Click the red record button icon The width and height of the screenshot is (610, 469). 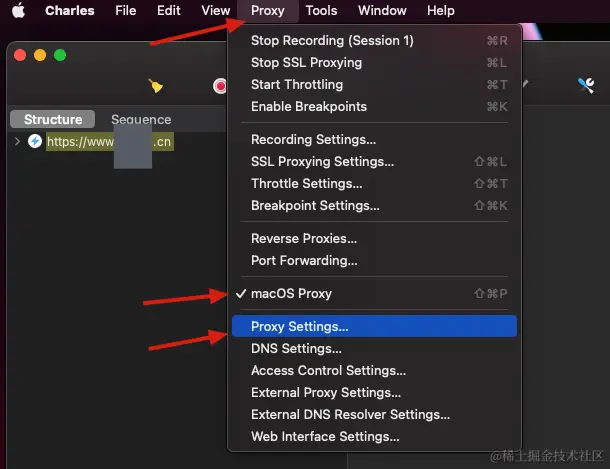pos(219,86)
